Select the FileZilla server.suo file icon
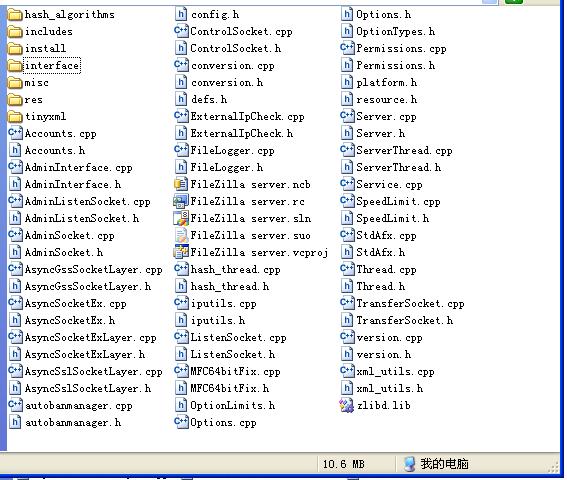This screenshot has width=567, height=480. [181, 235]
